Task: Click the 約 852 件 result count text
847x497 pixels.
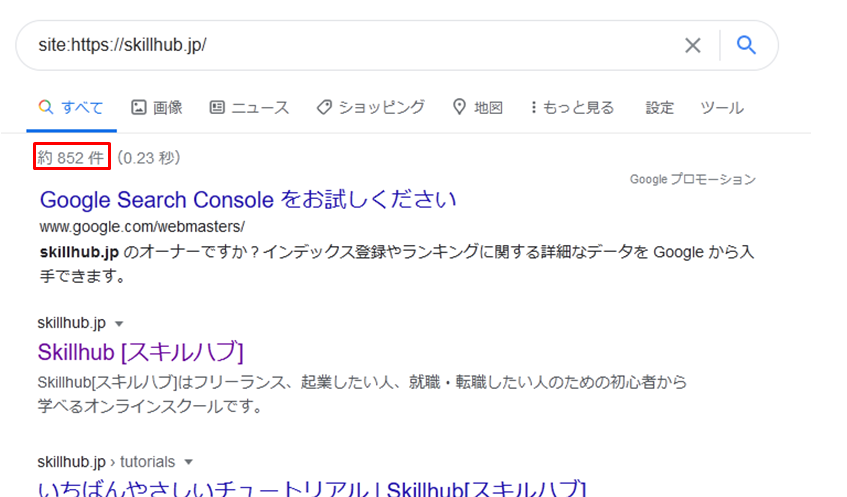Action: tap(70, 158)
